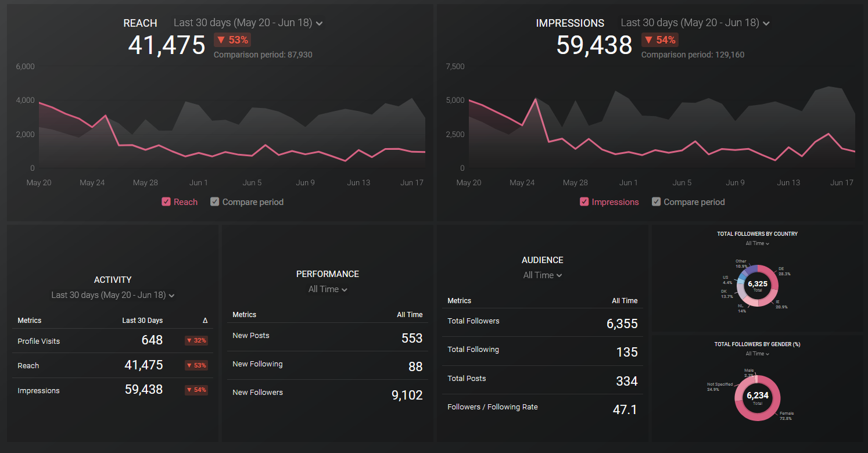Open Performance panel All Time dropdown
Screen dimensions: 868x453
[x=328, y=289]
